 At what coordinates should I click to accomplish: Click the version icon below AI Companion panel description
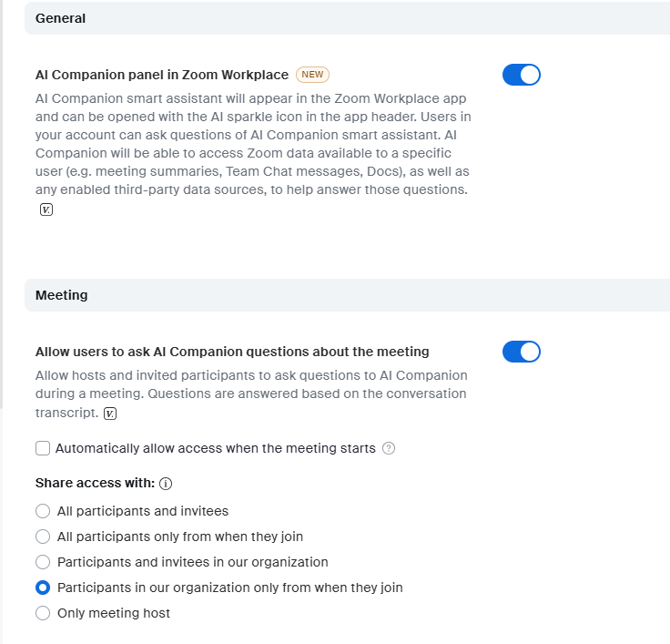pos(46,210)
